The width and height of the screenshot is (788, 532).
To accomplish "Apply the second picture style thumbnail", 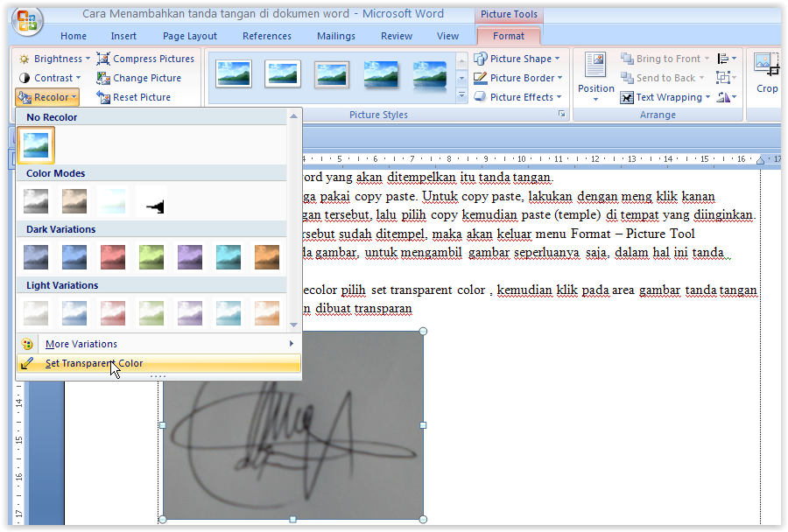I will 283,73.
